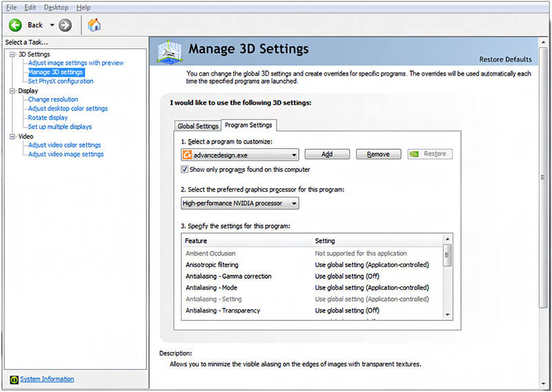This screenshot has width=552, height=392.
Task: Click the Restore button
Action: [430, 154]
